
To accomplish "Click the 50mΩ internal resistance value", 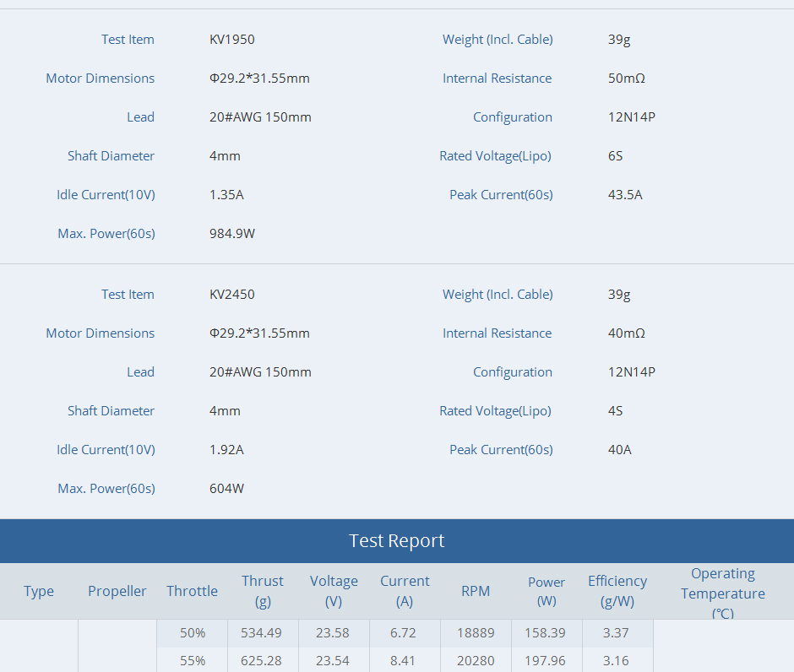I will click(626, 79).
